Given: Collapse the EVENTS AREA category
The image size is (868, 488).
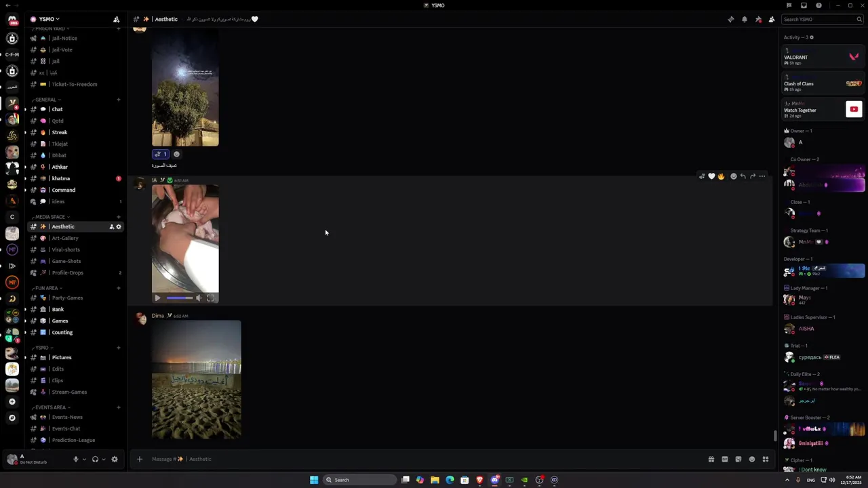Looking at the screenshot, I should [50, 407].
